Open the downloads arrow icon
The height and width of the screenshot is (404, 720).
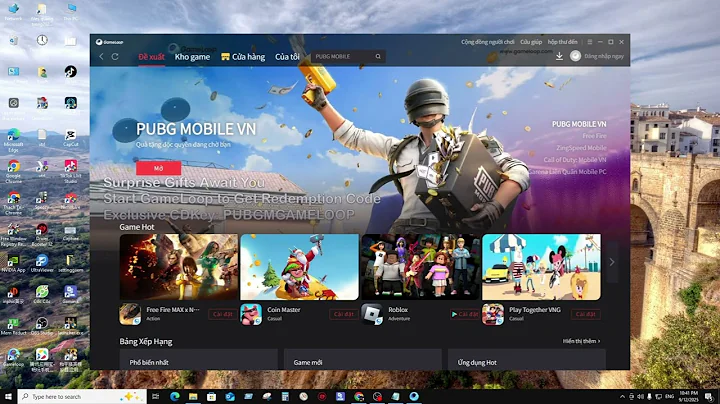559,56
